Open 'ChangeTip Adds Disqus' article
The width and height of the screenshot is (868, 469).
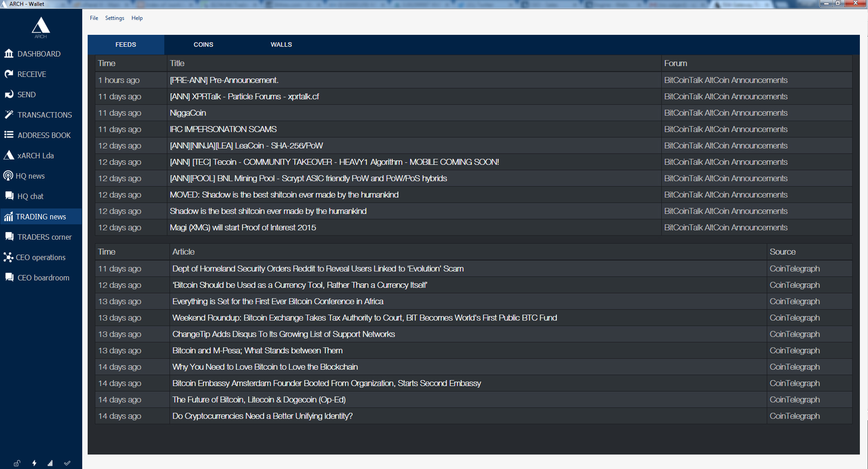pos(284,334)
